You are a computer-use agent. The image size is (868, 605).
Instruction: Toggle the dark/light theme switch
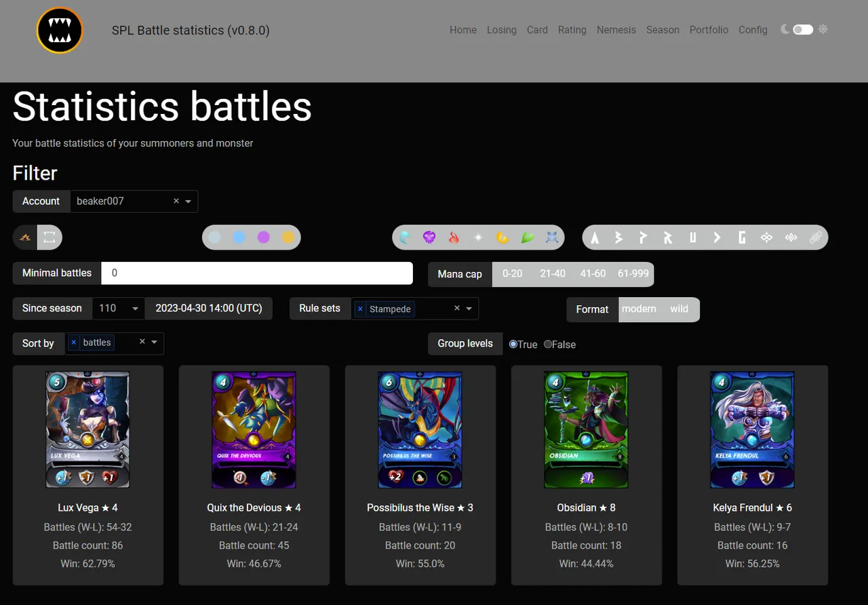pos(803,29)
